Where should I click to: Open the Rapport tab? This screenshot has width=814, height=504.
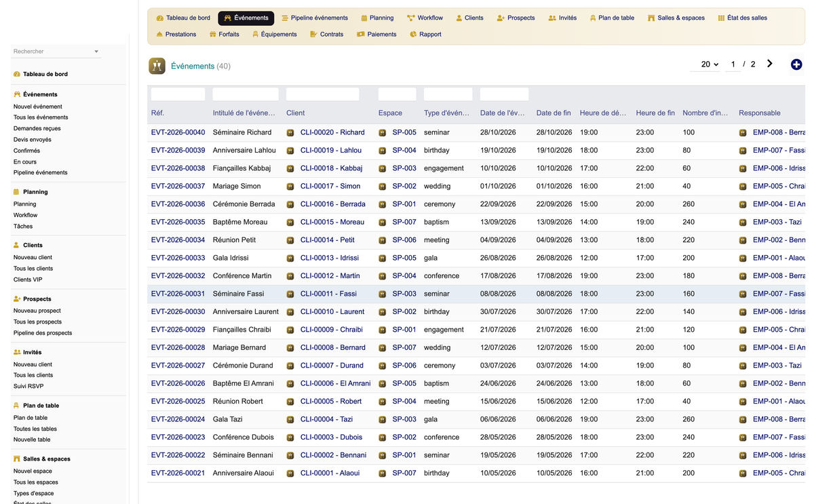[425, 34]
